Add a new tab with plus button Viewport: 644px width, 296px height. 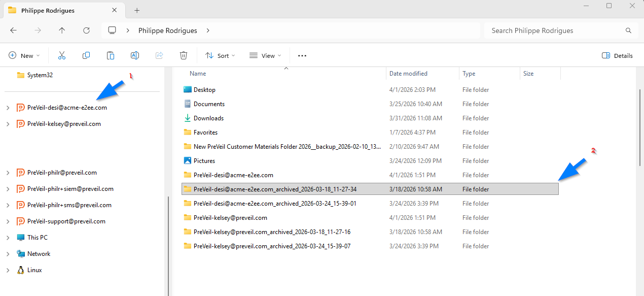tap(137, 10)
